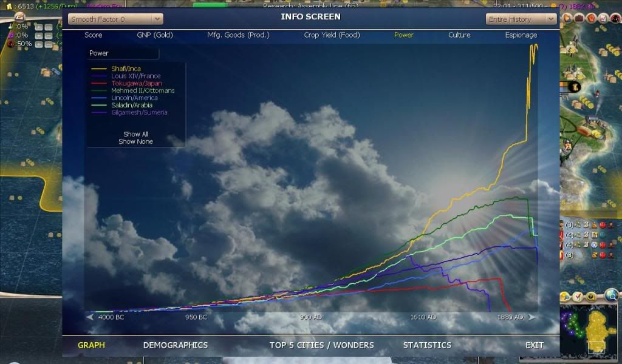Open the briefcase advisor icon
Image resolution: width=622 pixels, height=364 pixels.
click(579, 18)
